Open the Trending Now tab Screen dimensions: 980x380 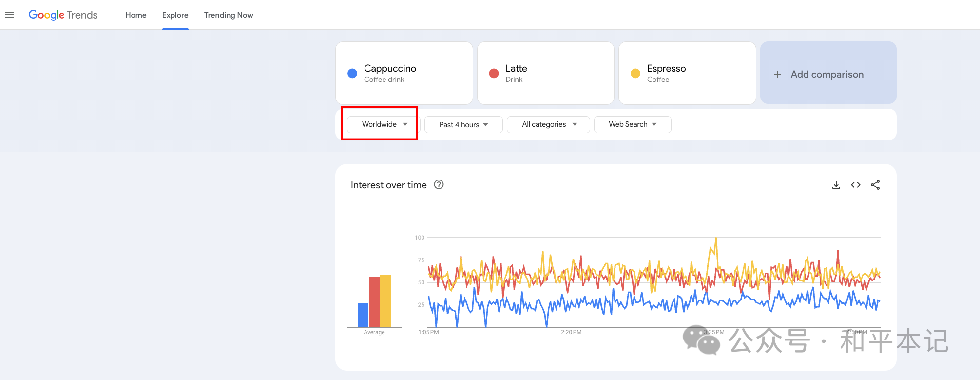point(229,15)
